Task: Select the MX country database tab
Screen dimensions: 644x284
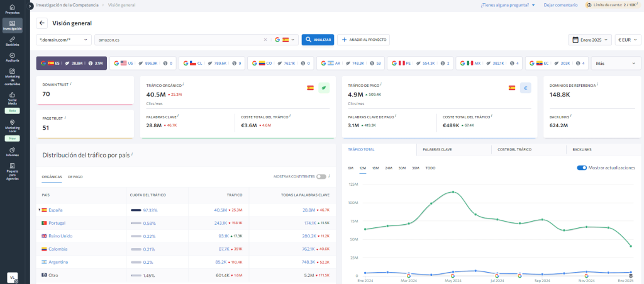Action: coord(489,64)
